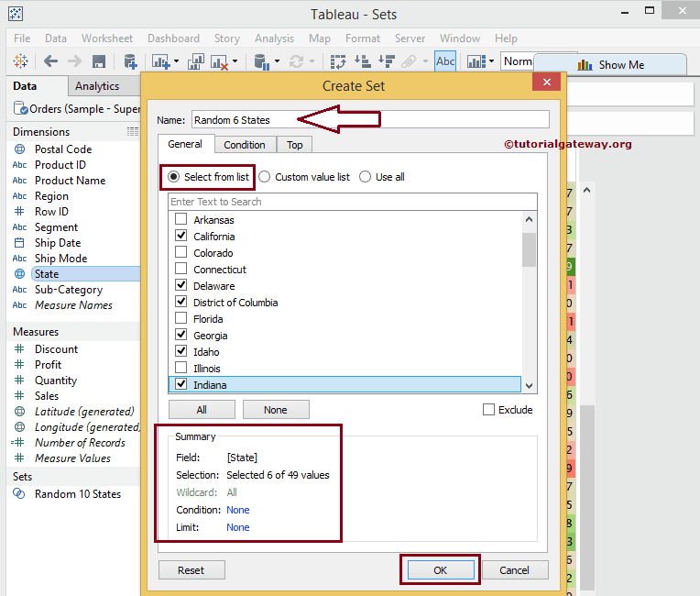This screenshot has height=596, width=700.
Task: Click the Add new data source icon
Action: click(x=130, y=61)
